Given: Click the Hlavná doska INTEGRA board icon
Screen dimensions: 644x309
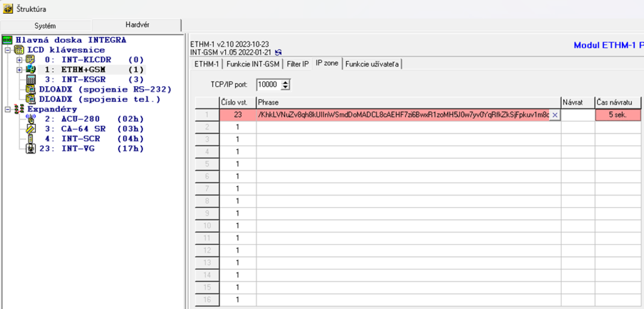Looking at the screenshot, I should coord(8,40).
